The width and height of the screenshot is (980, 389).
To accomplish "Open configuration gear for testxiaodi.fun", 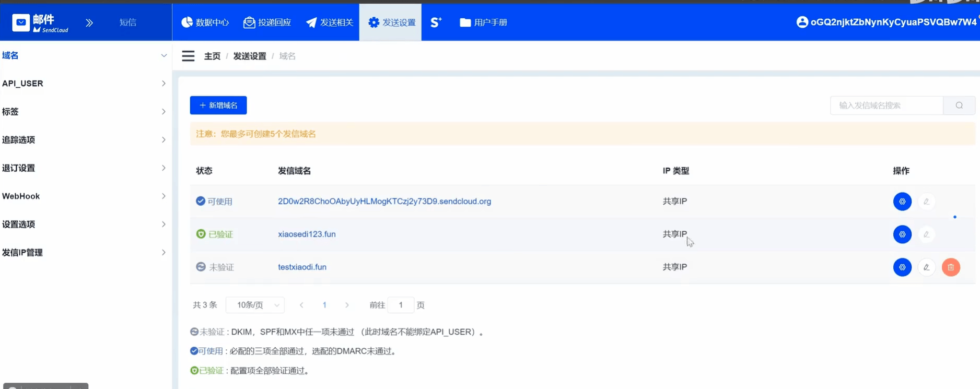I will pyautogui.click(x=902, y=267).
